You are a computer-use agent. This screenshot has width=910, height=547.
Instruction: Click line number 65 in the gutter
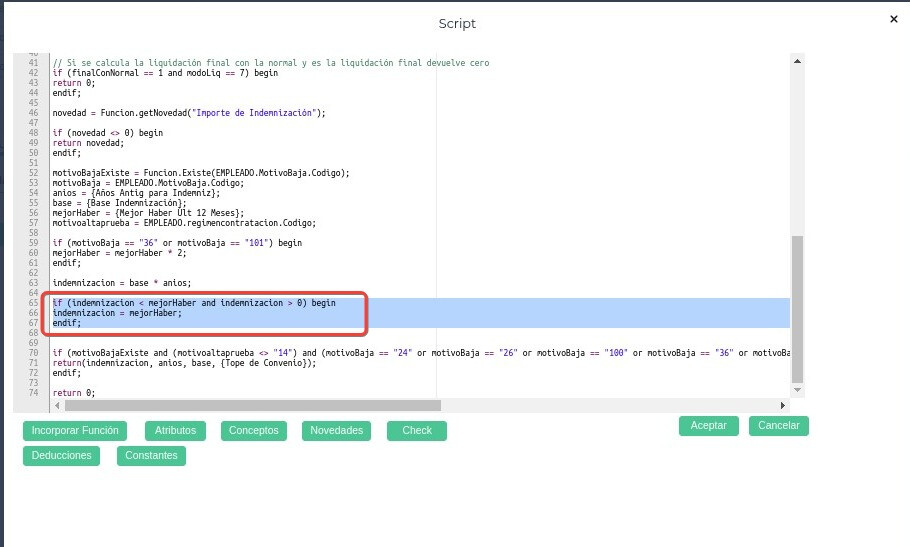[33, 303]
